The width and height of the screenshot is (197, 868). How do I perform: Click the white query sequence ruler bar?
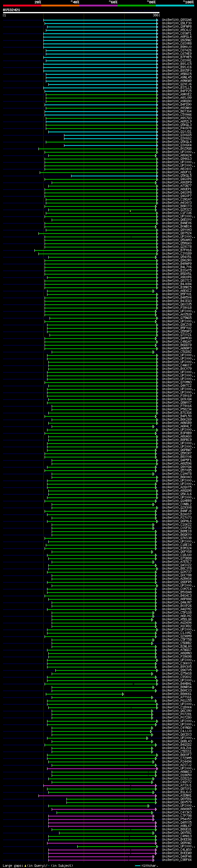click(x=81, y=12)
